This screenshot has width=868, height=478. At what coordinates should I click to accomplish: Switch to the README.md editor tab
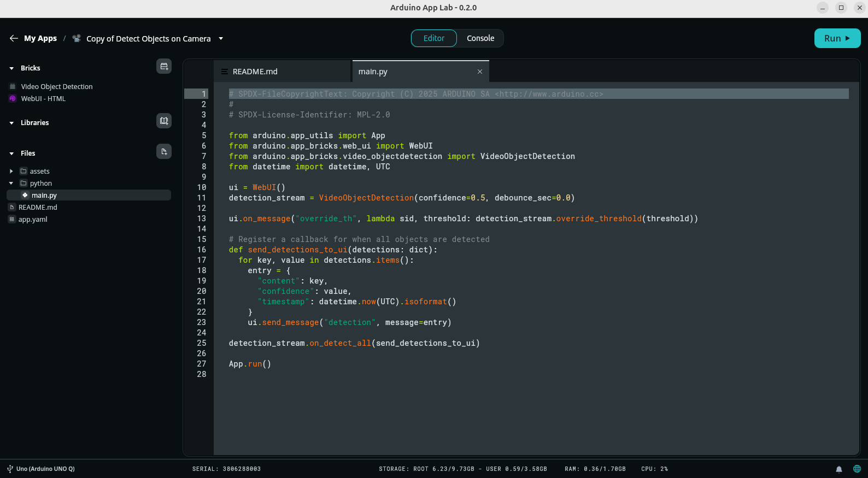tap(282, 72)
